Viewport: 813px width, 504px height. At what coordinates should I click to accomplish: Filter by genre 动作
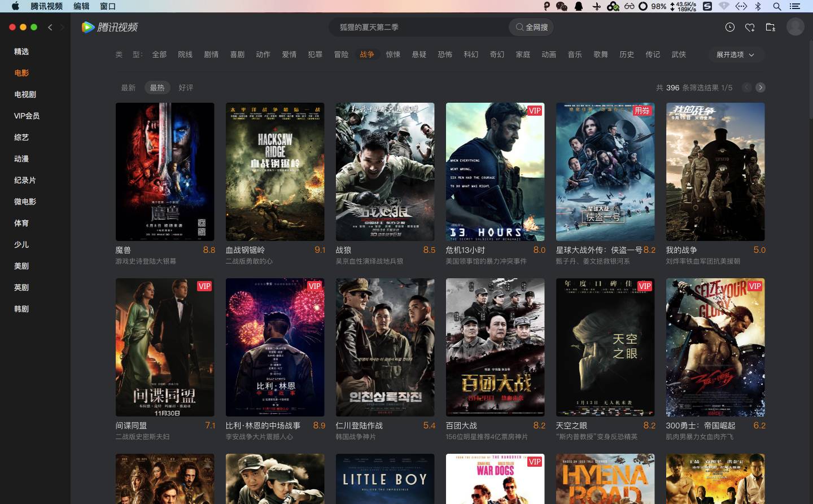(x=263, y=55)
